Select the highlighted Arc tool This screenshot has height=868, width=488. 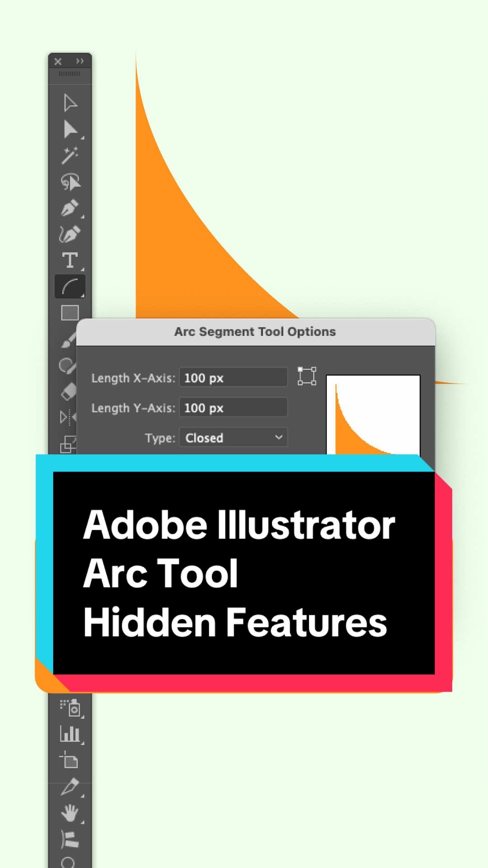click(70, 287)
